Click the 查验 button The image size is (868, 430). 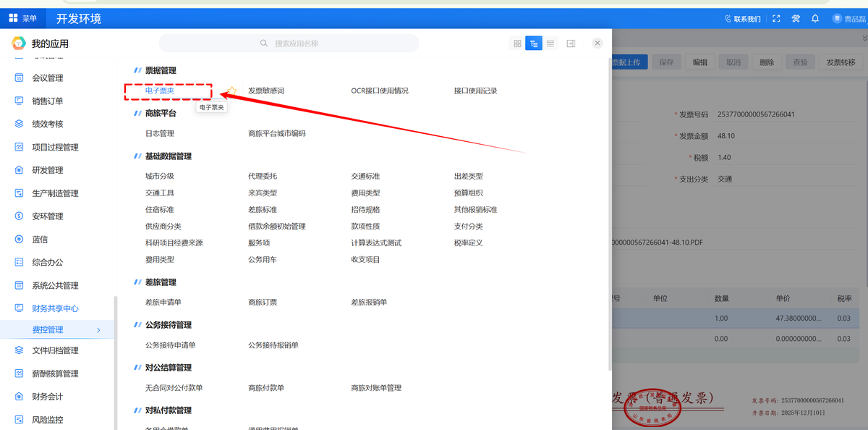click(x=800, y=63)
